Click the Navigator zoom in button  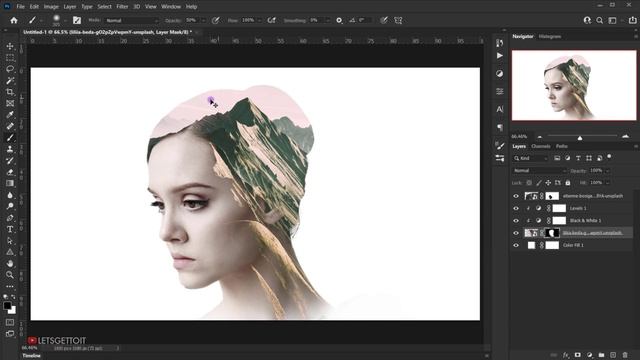pyautogui.click(x=625, y=137)
